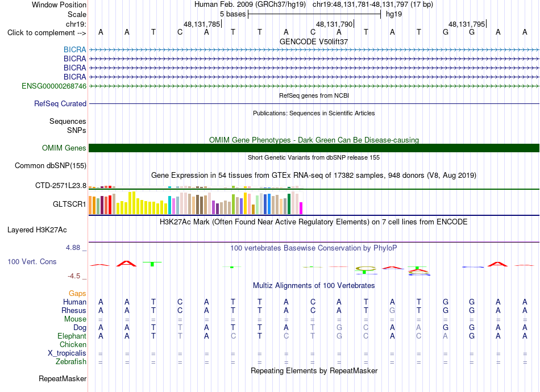Click the Human alignment row label
Image resolution: width=540 pixels, height=392 pixels.
[74, 302]
